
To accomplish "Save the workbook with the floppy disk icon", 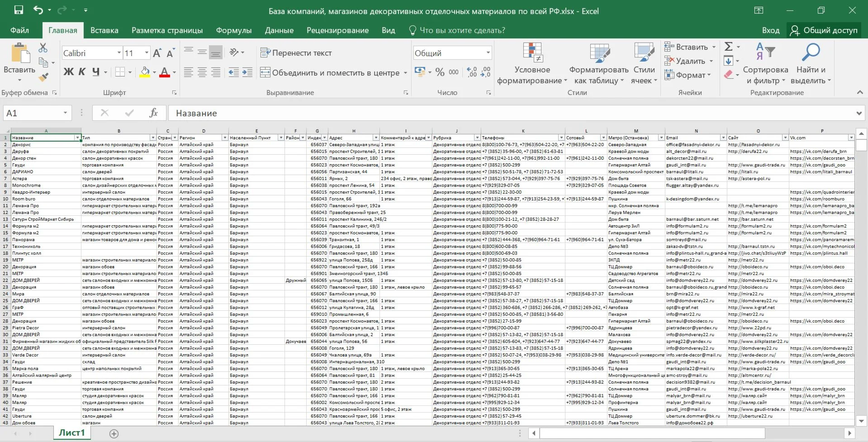I will 19,10.
